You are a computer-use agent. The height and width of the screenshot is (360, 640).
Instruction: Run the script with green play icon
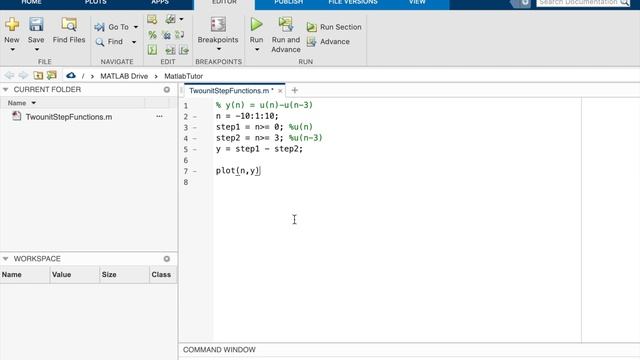[x=256, y=24]
